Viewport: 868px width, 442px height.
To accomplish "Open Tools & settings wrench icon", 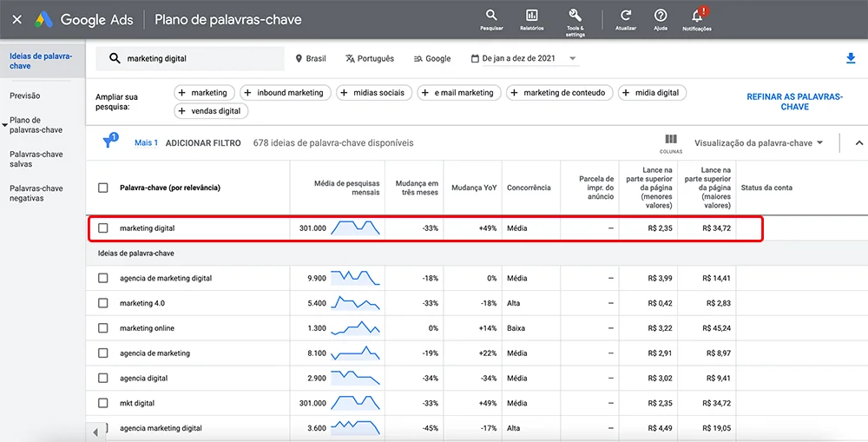I will coord(575,16).
